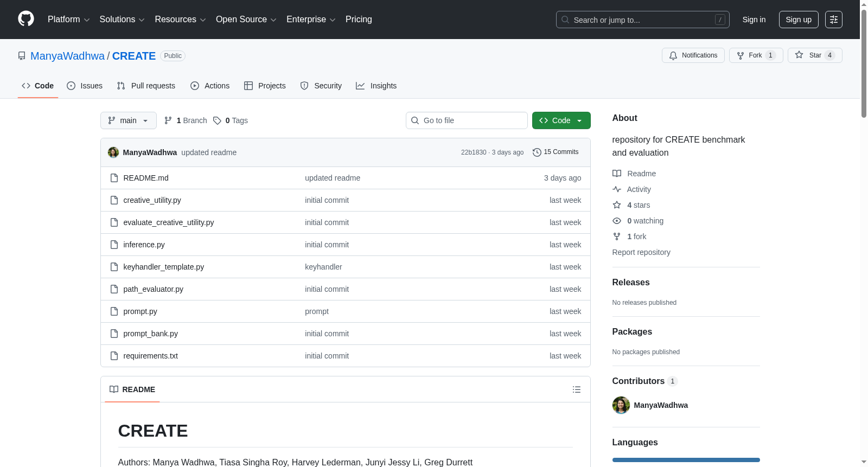Open the Pricing page link
Image resolution: width=868 pixels, height=467 pixels.
coord(359,20)
